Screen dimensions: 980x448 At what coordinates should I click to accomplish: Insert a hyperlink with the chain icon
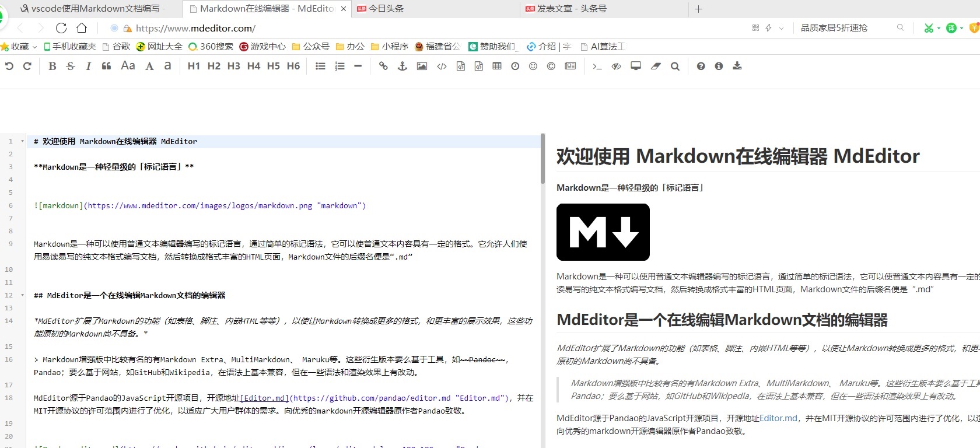pyautogui.click(x=383, y=66)
